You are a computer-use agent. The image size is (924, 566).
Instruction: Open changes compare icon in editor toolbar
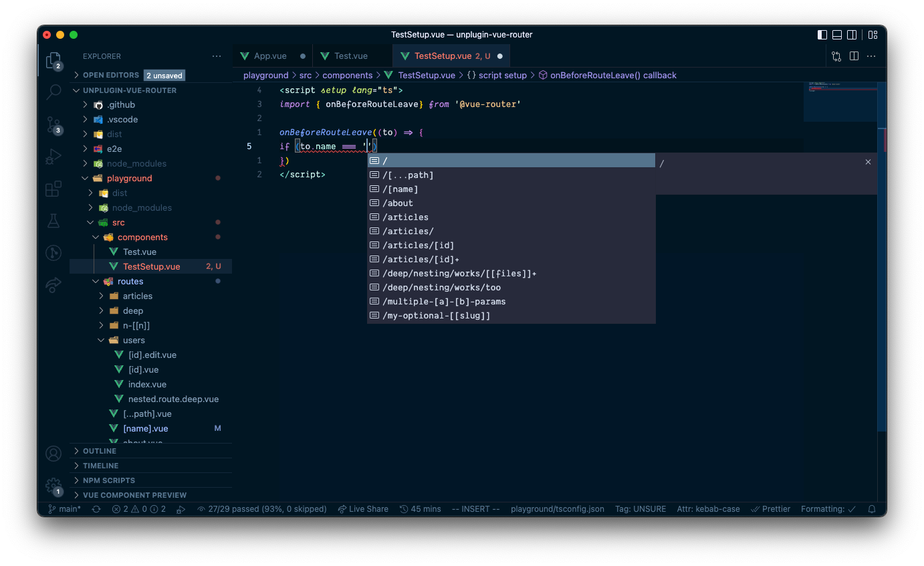coord(836,56)
